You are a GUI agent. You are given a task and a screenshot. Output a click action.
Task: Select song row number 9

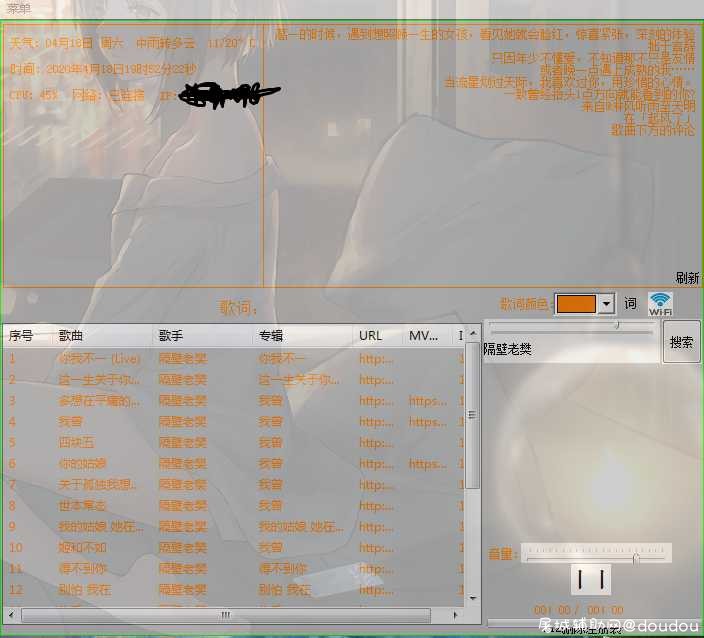tap(233, 526)
